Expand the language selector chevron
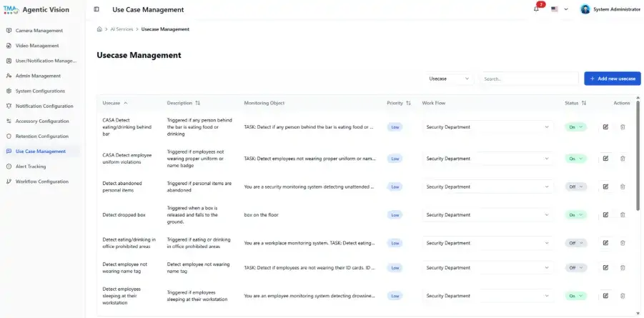 [566, 9]
